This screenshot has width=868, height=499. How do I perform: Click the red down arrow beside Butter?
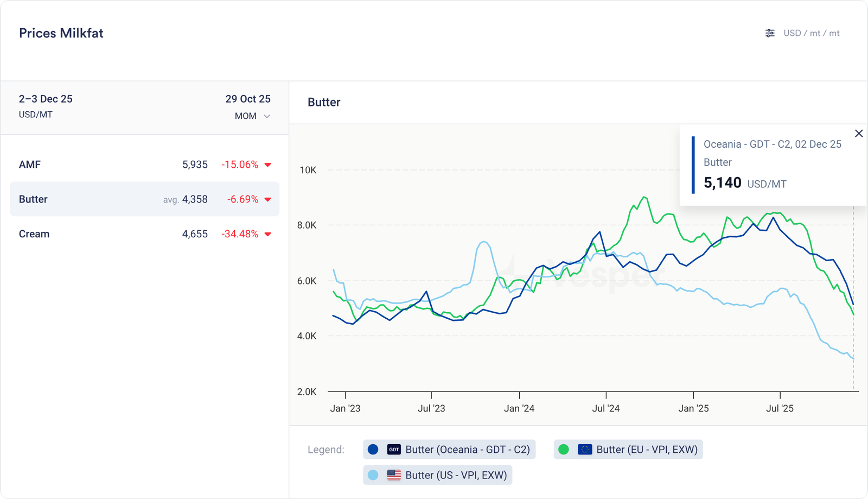[267, 200]
